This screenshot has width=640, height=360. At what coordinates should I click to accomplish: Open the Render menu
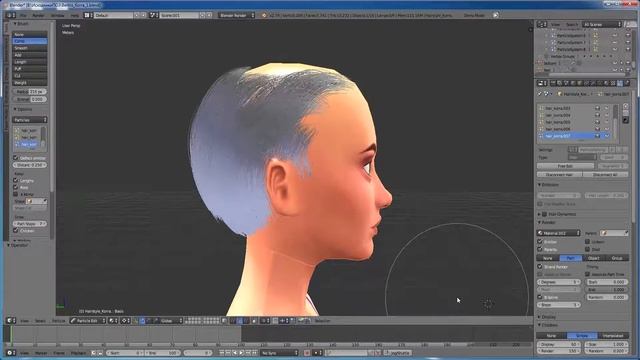38,15
